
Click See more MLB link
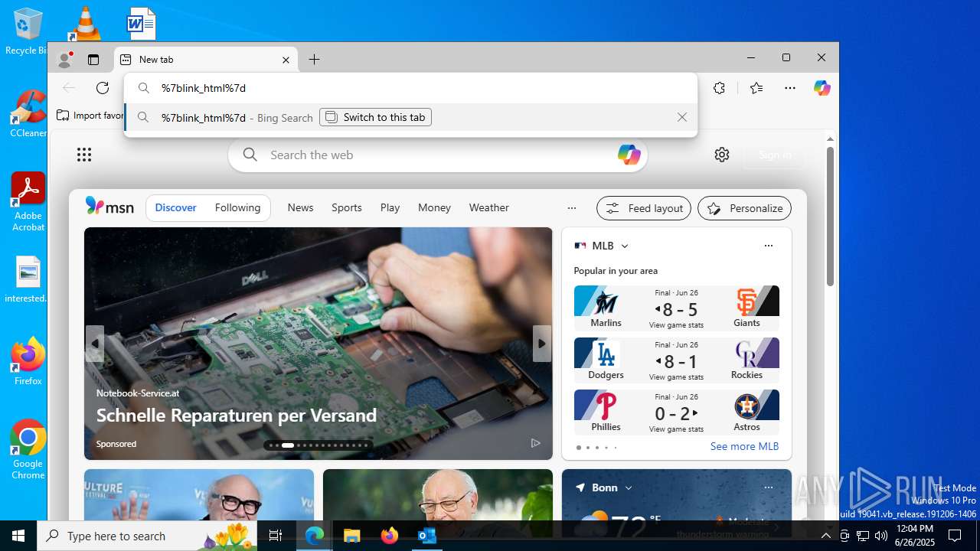pos(744,446)
